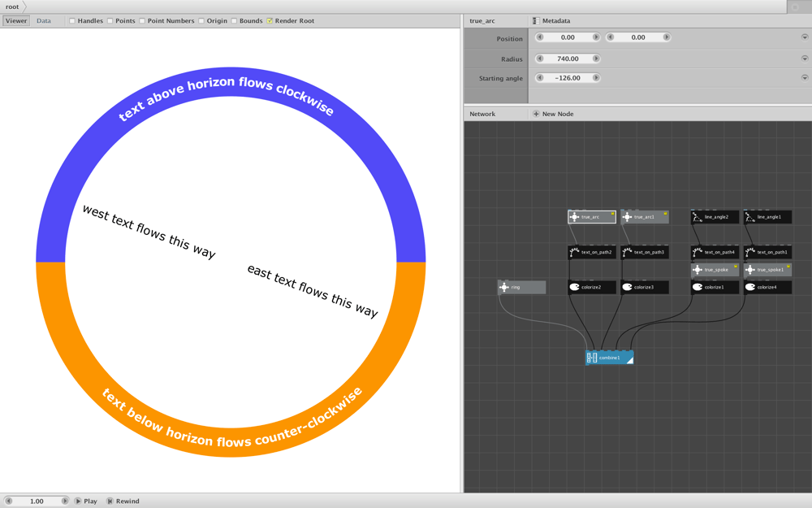The width and height of the screenshot is (812, 508).
Task: Click 'west text flows this way' text
Action: click(149, 231)
